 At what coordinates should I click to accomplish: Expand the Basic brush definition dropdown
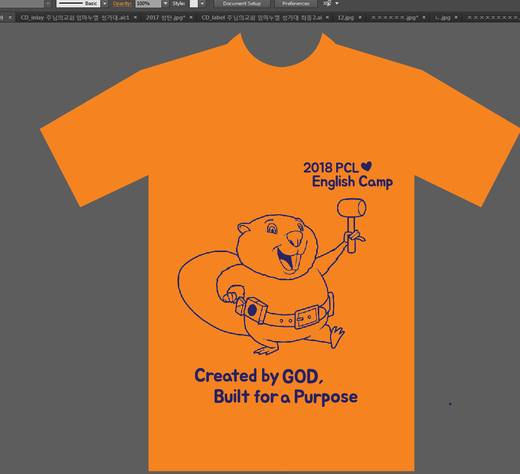[104, 4]
